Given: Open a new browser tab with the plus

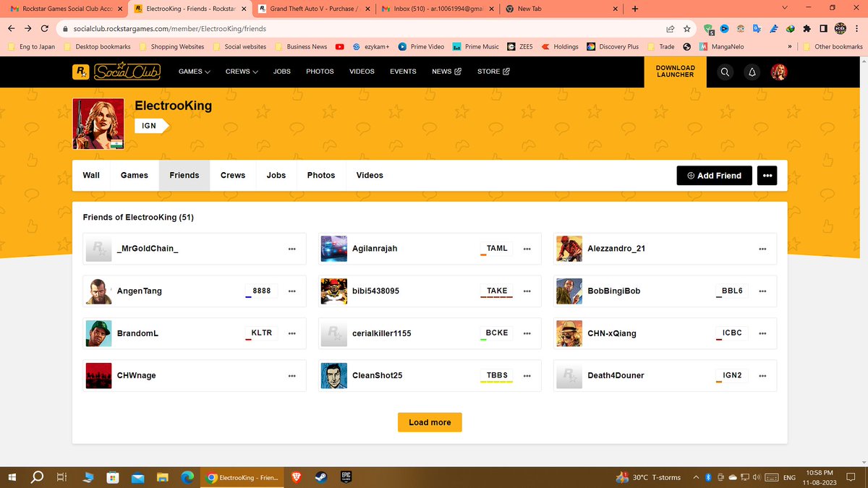Looking at the screenshot, I should (x=634, y=9).
